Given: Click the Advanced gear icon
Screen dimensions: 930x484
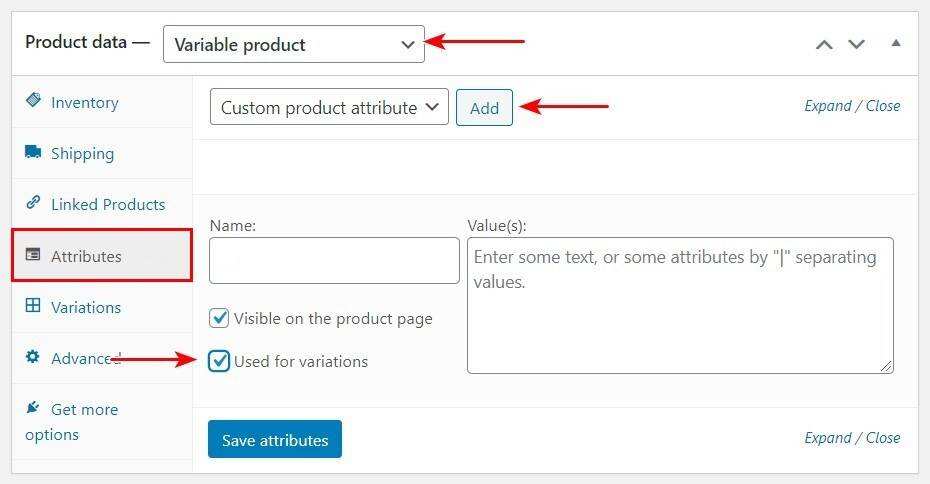Looking at the screenshot, I should pos(33,357).
